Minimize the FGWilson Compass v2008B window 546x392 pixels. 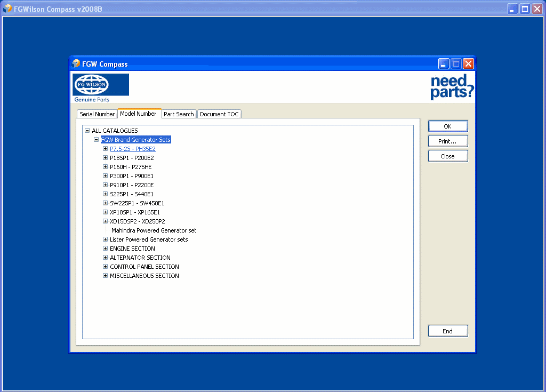coord(512,9)
